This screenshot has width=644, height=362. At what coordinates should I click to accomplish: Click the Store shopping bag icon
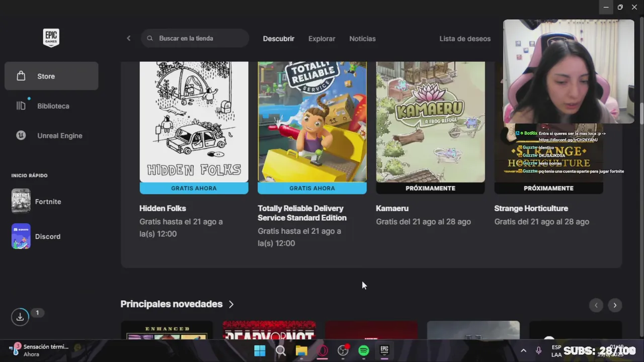21,76
